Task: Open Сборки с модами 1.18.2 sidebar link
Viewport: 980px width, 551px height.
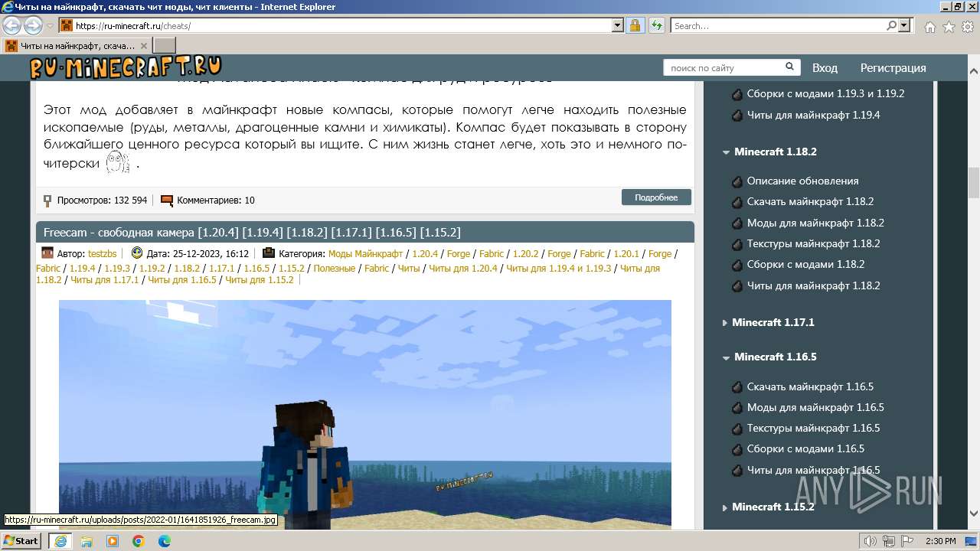Action: click(805, 264)
